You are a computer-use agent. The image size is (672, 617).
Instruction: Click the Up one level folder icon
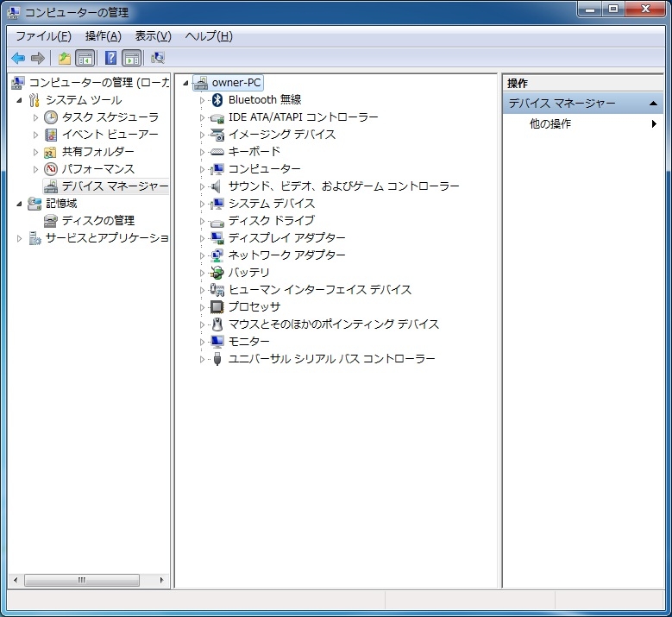click(x=65, y=58)
